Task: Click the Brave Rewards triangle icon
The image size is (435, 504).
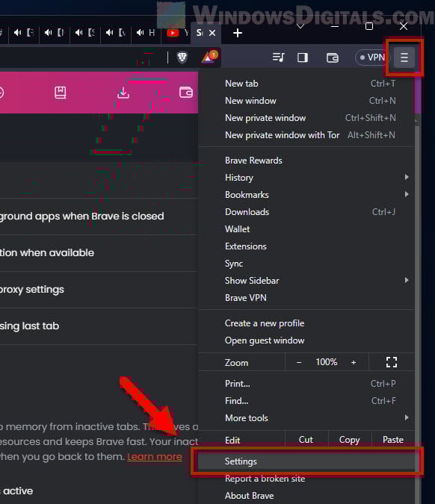Action: pos(209,57)
